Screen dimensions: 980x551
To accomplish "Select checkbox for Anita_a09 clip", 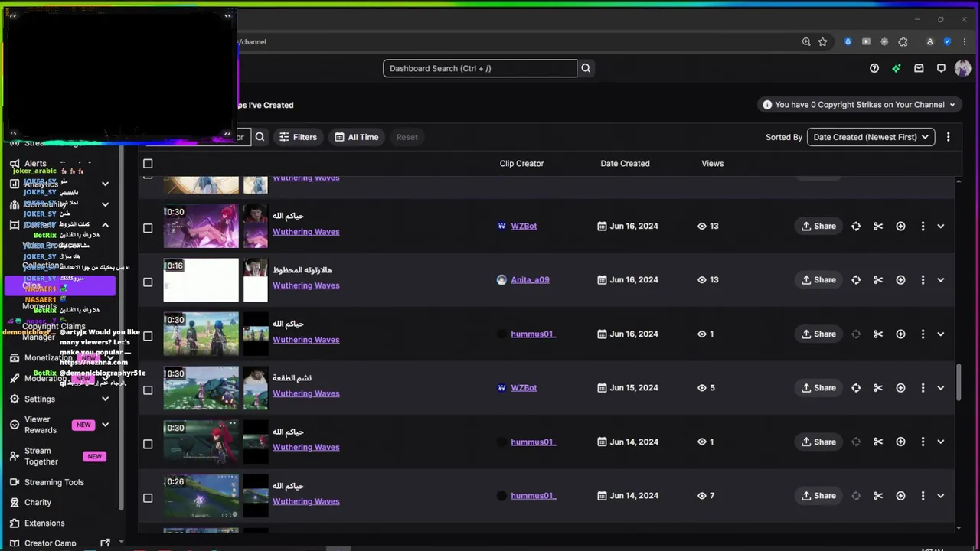I will point(148,282).
